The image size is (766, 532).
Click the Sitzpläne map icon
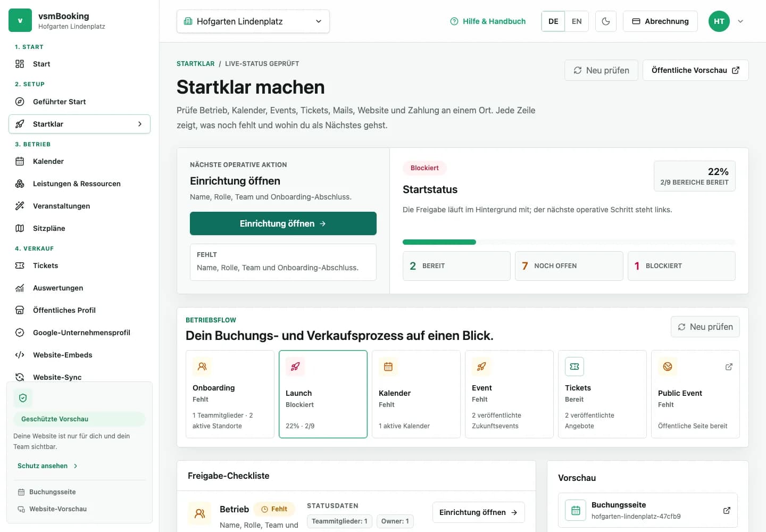pos(20,228)
